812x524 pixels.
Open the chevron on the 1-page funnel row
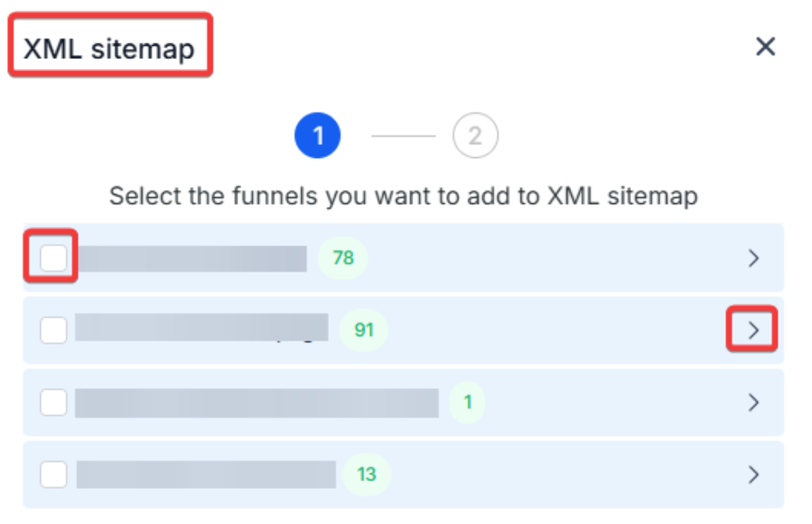[754, 403]
